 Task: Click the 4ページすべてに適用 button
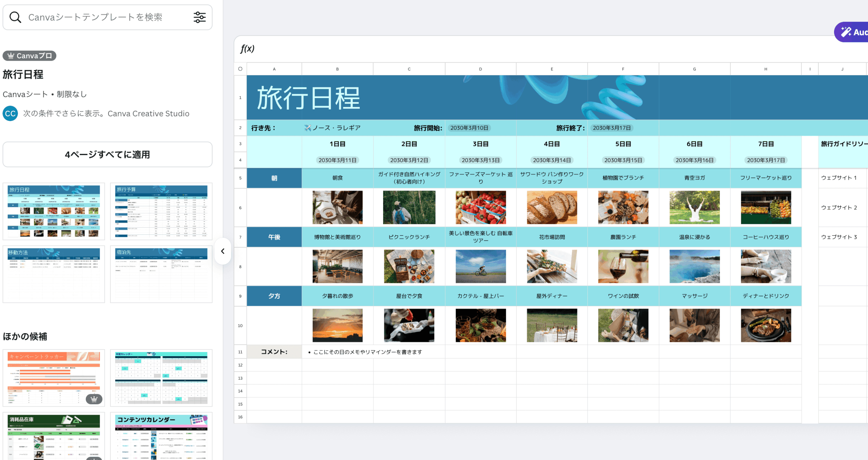tap(107, 155)
